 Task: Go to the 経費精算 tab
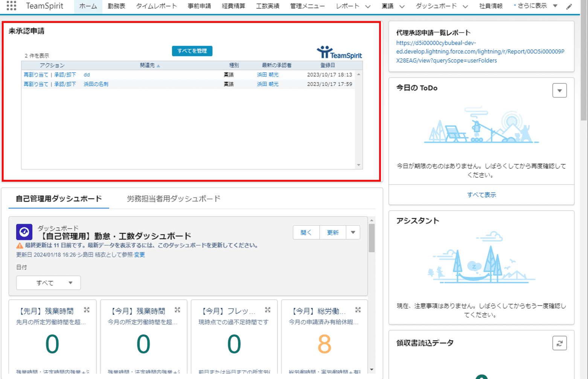pos(233,6)
